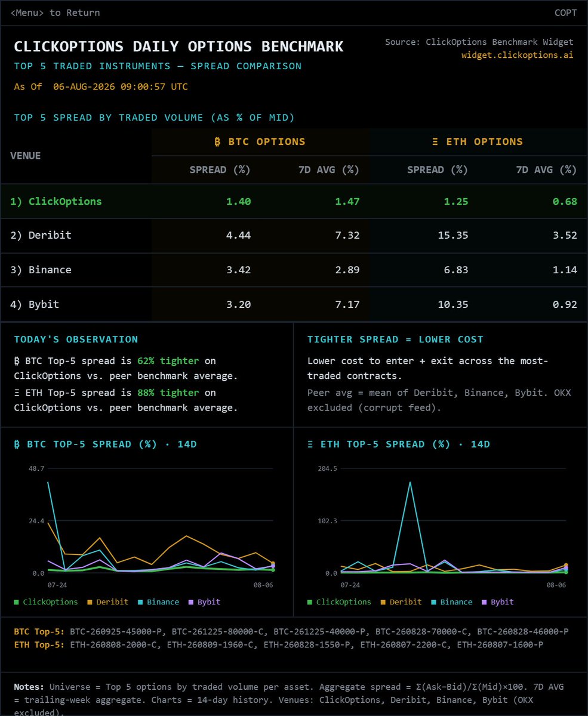
Task: Select the 1) ClickOptions venue row label
Action: pos(56,202)
